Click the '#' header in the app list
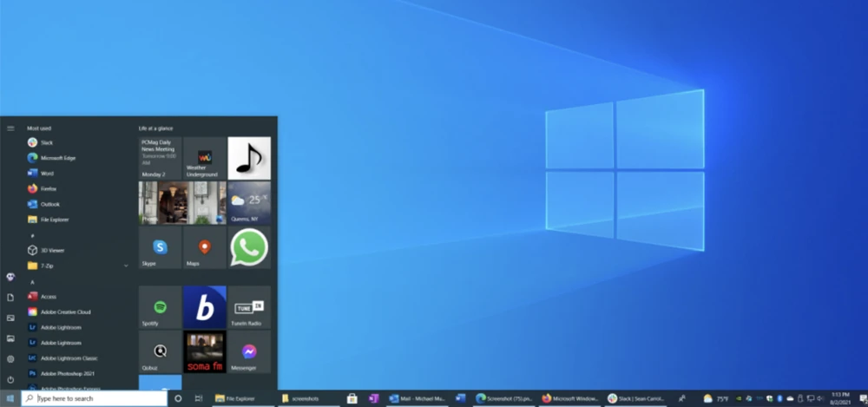This screenshot has width=868, height=407. click(32, 235)
